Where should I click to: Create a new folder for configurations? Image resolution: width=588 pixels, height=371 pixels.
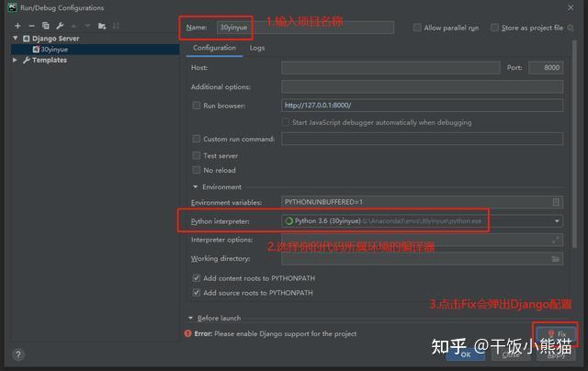click(102, 26)
